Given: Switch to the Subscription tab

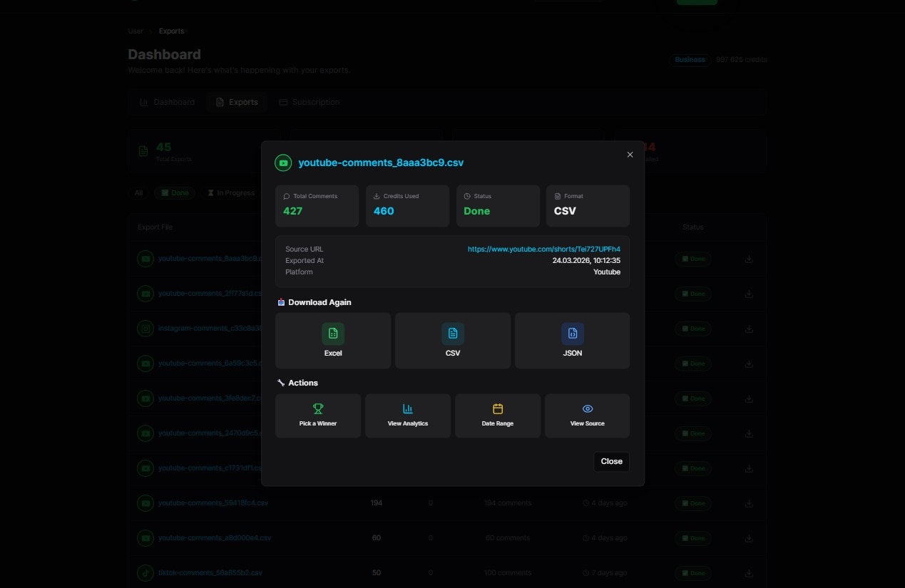Looking at the screenshot, I should coord(309,103).
